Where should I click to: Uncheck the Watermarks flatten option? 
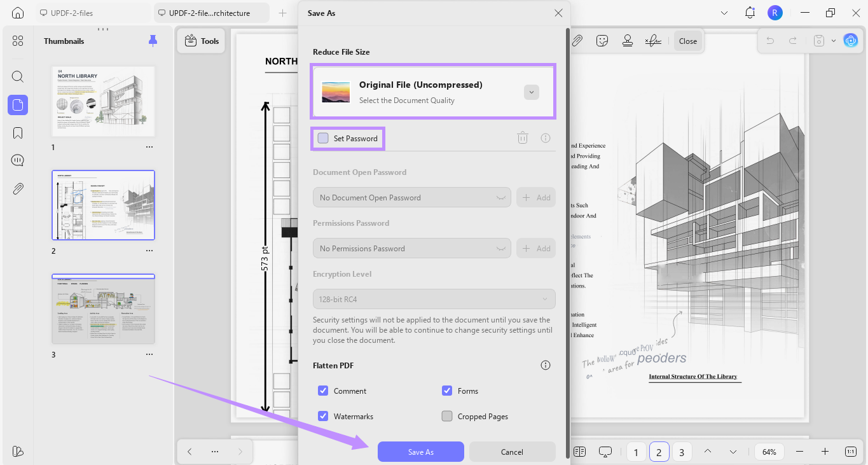tap(323, 416)
